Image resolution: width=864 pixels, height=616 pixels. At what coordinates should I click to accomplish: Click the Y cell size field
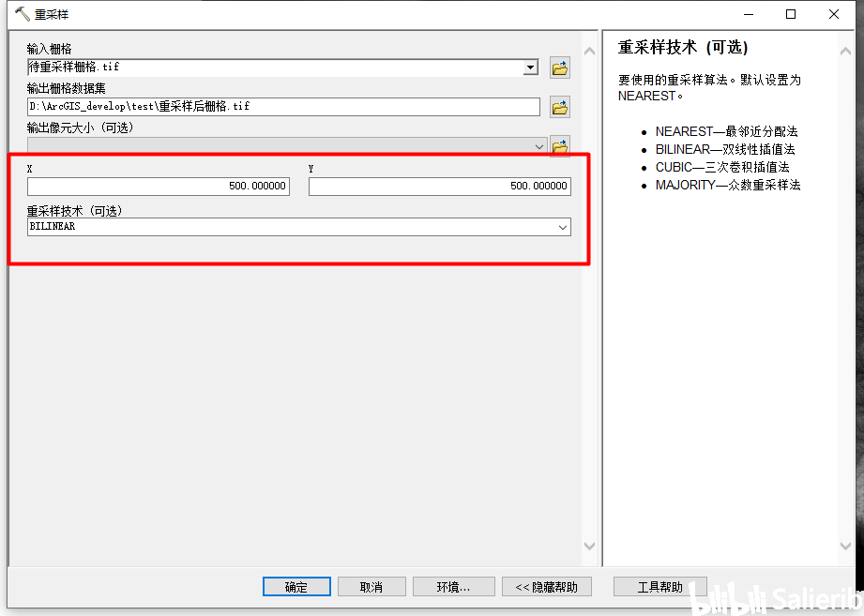click(x=440, y=186)
